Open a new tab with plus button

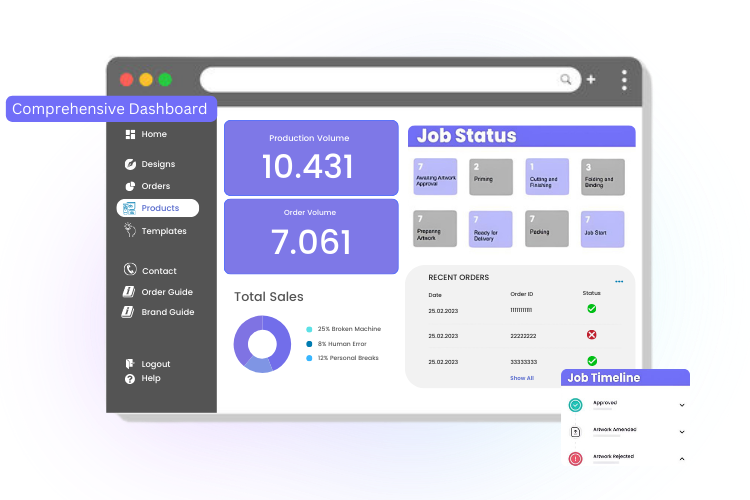click(591, 79)
